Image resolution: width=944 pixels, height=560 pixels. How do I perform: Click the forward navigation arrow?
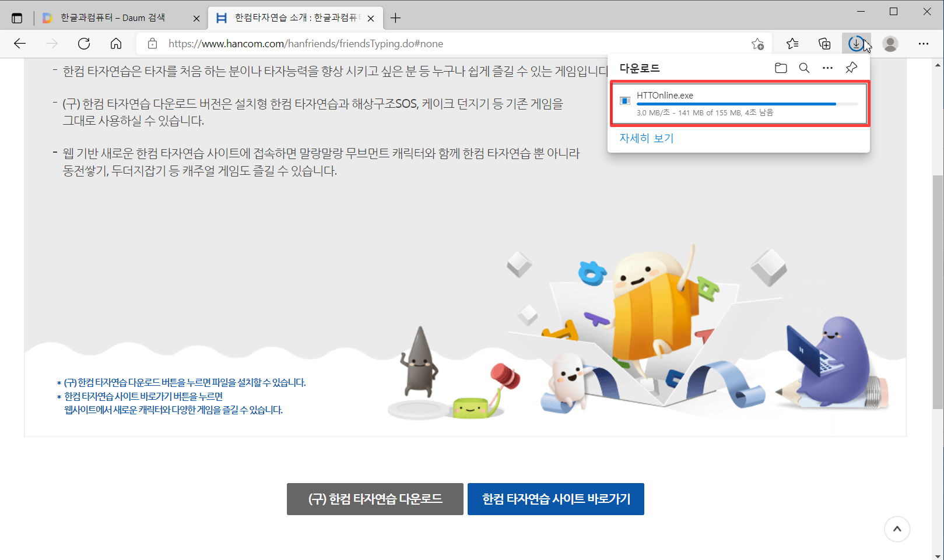[52, 44]
